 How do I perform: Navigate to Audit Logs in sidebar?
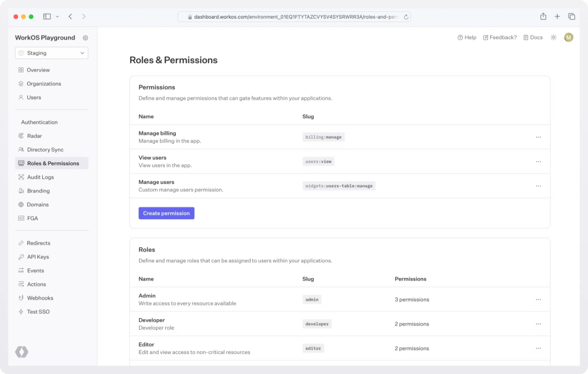(40, 177)
